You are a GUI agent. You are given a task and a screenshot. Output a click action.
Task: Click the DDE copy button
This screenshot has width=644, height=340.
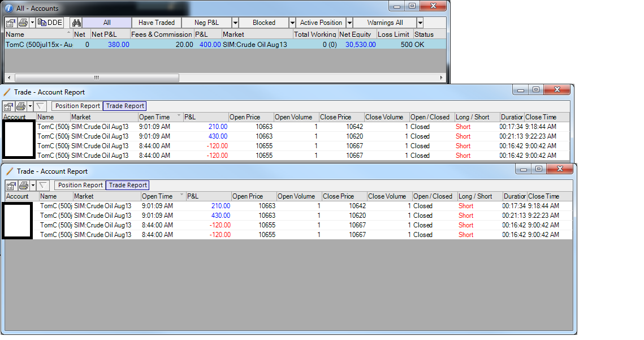[x=50, y=23]
